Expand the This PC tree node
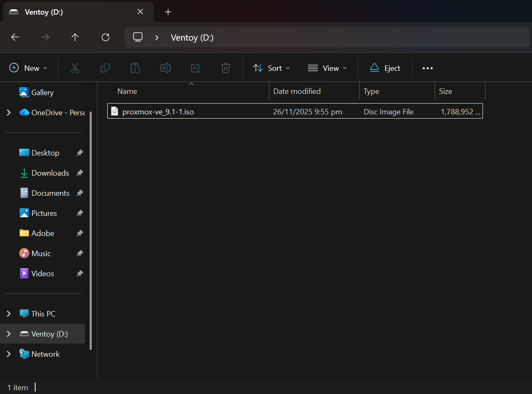532x394 pixels. pyautogui.click(x=9, y=314)
